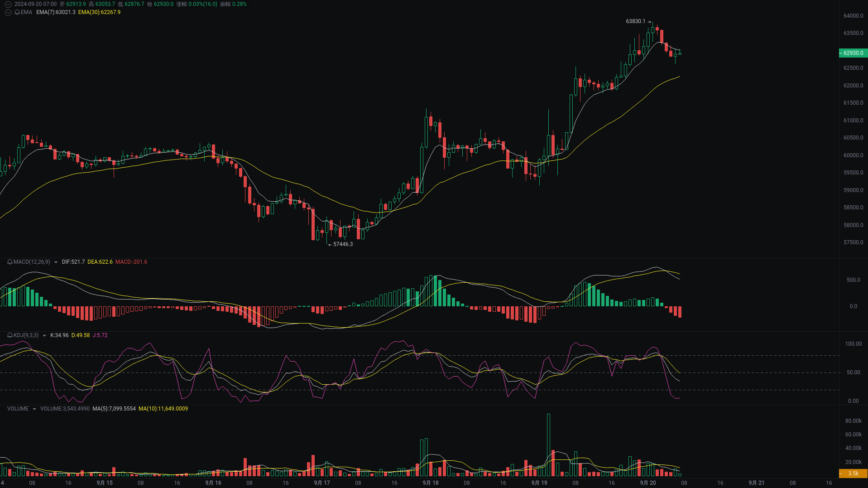Click the MACD:-201.6 value label

pyautogui.click(x=132, y=262)
